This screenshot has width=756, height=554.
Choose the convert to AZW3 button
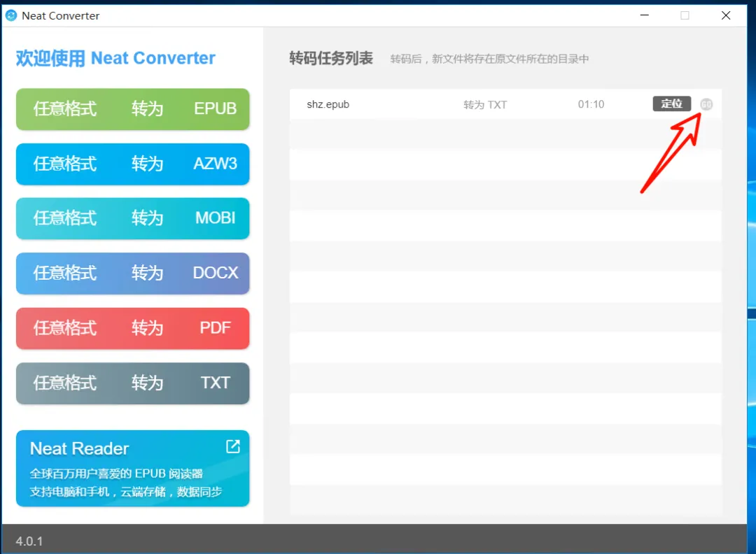(132, 164)
